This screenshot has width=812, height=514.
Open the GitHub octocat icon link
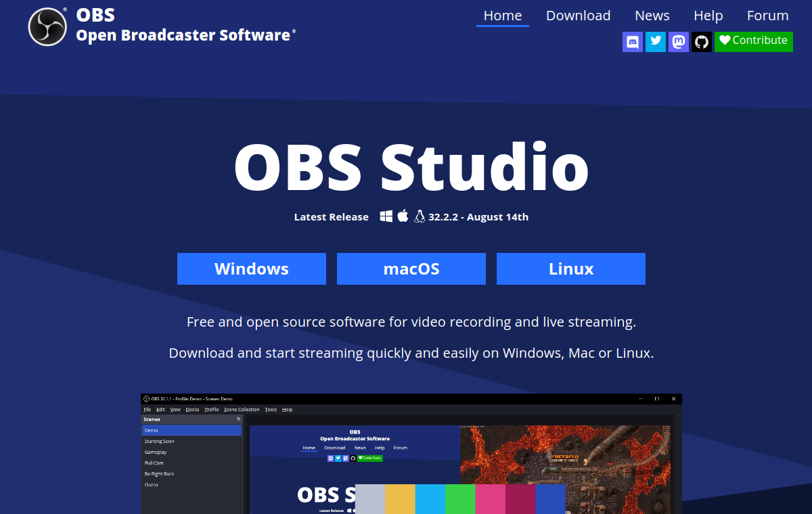click(x=702, y=42)
